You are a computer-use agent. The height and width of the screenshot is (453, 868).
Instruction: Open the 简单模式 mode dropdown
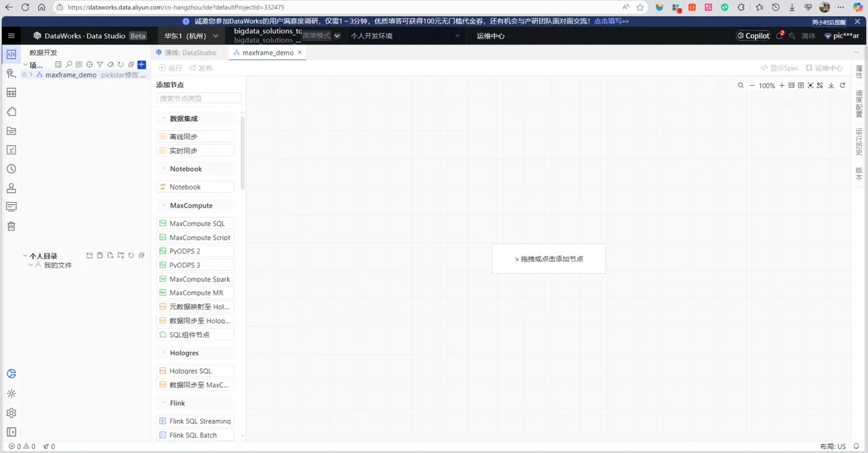(x=321, y=36)
